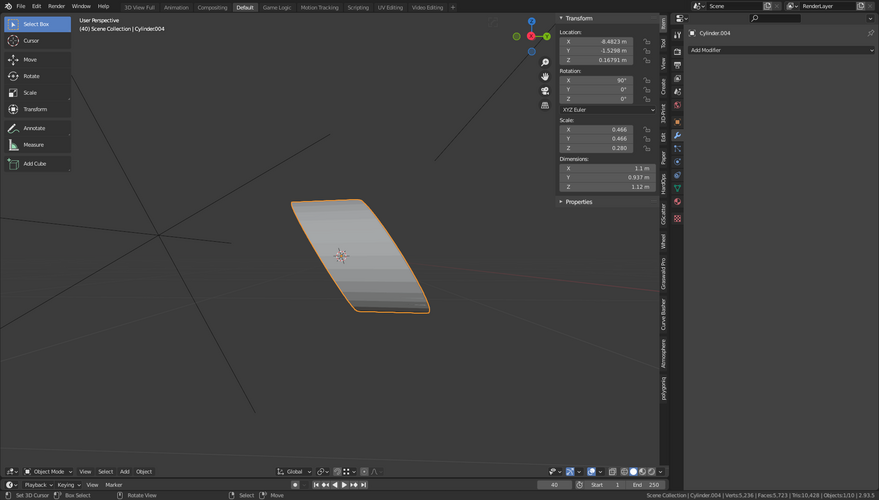Select the Annotate tool
Viewport: 879px width, 500px height.
coord(38,128)
